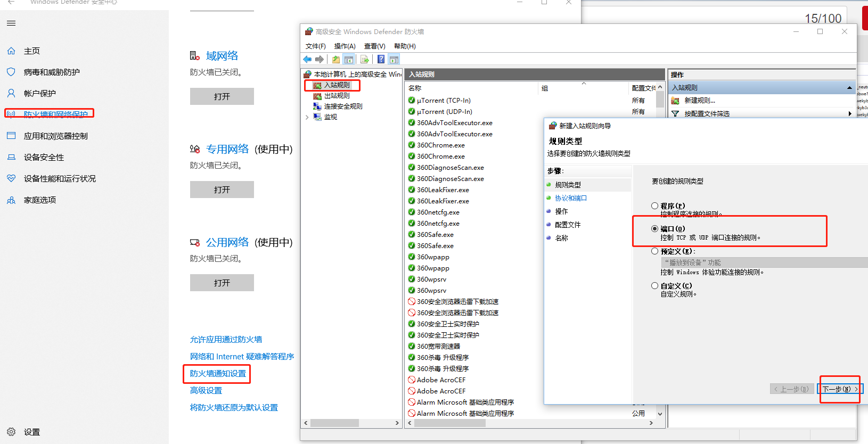Viewport: 868px width, 444px height.
Task: Toggle the show/hide console tree icon
Action: coord(349,59)
